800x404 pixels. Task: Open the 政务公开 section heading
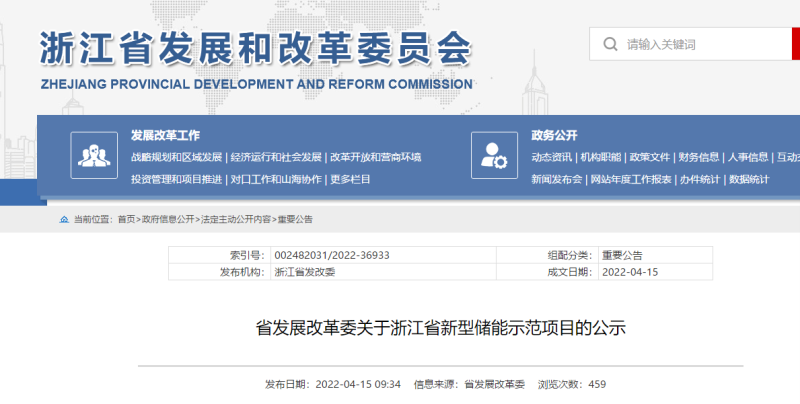tap(554, 135)
